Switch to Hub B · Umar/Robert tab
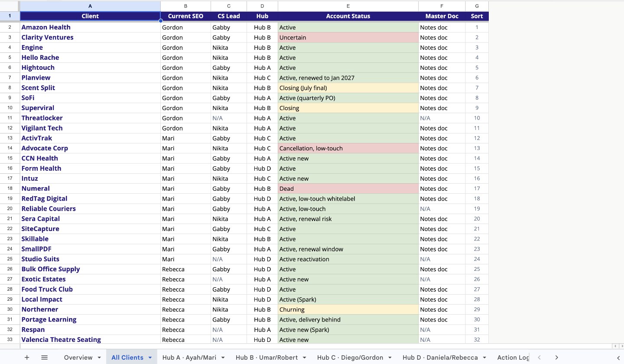The image size is (624, 364). pyautogui.click(x=266, y=357)
